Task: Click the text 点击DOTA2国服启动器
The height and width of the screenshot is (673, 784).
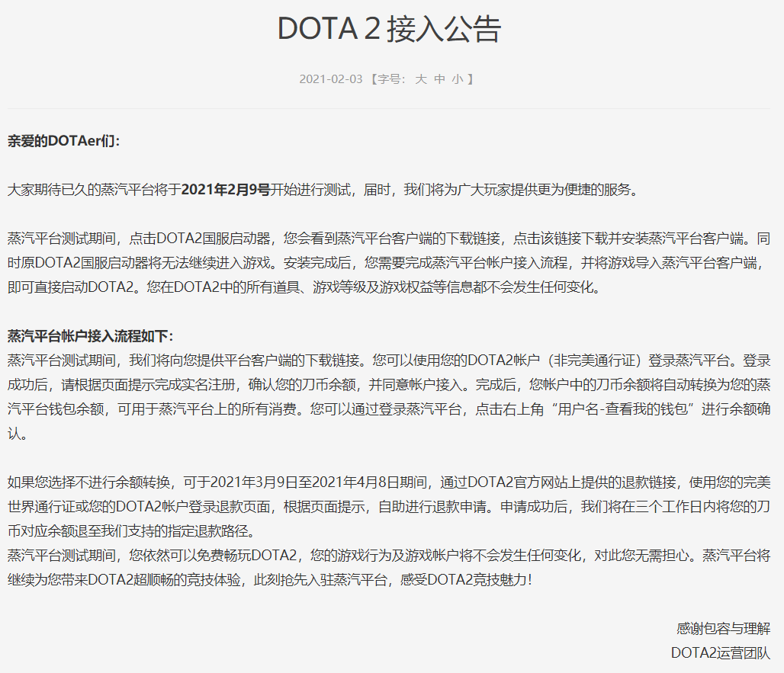Action: click(200, 239)
